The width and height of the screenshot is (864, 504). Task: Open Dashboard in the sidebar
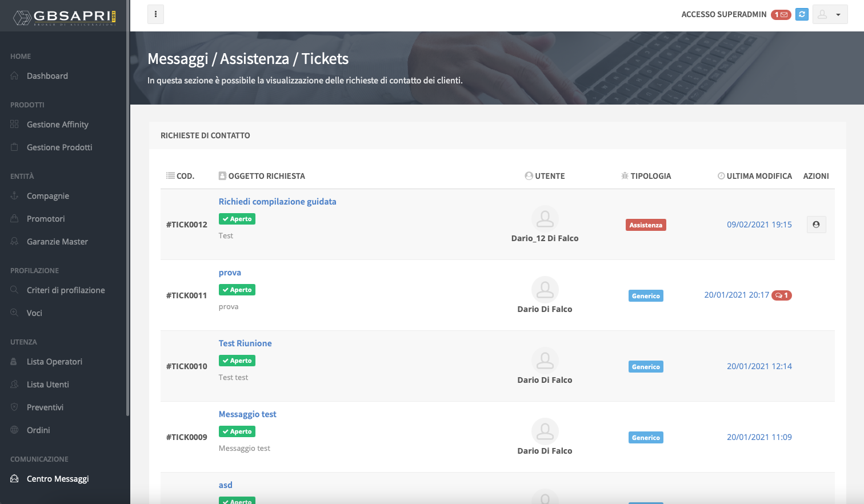tap(47, 76)
